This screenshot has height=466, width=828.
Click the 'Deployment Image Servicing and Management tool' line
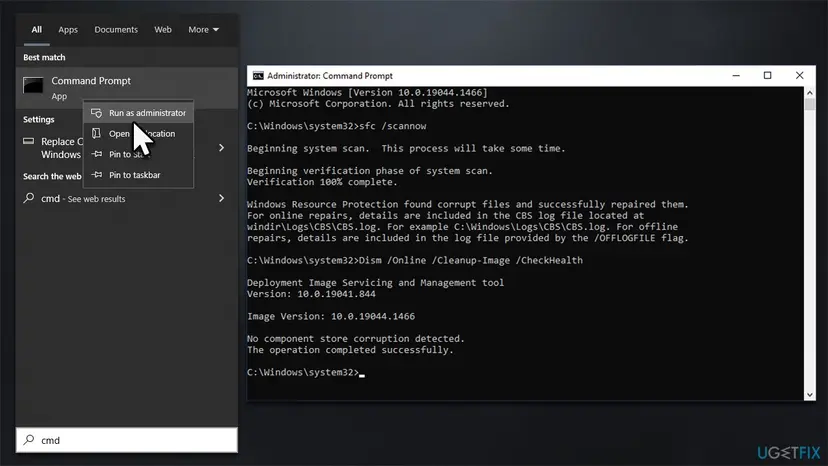coord(375,283)
